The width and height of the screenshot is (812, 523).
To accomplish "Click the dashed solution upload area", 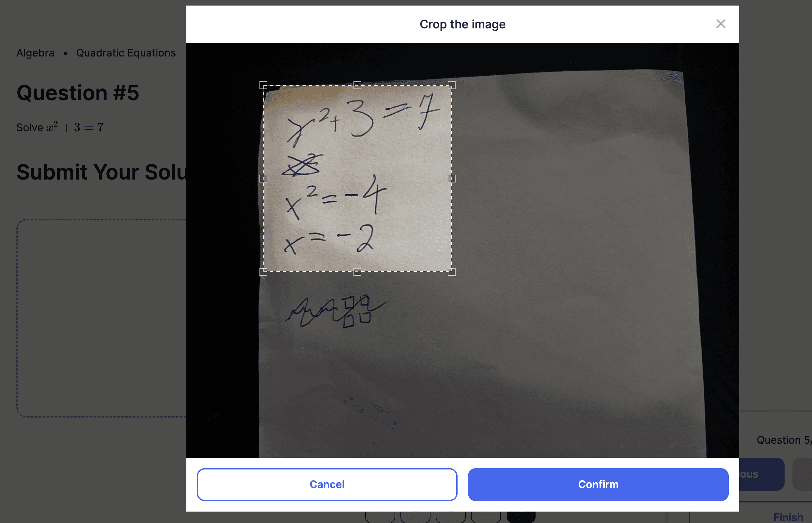I will (101, 318).
